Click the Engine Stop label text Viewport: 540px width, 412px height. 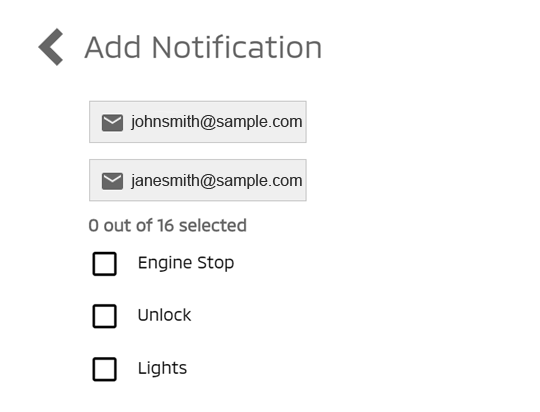coord(186,264)
